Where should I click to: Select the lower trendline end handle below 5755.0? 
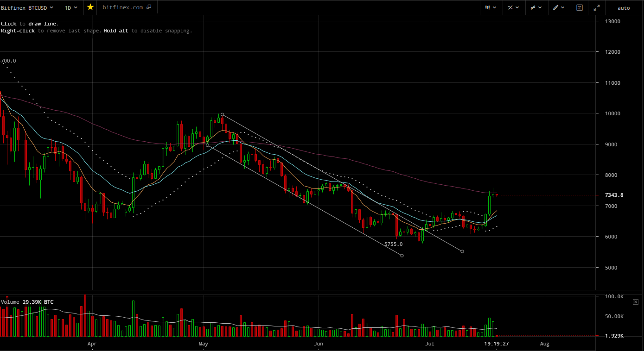[402, 256]
